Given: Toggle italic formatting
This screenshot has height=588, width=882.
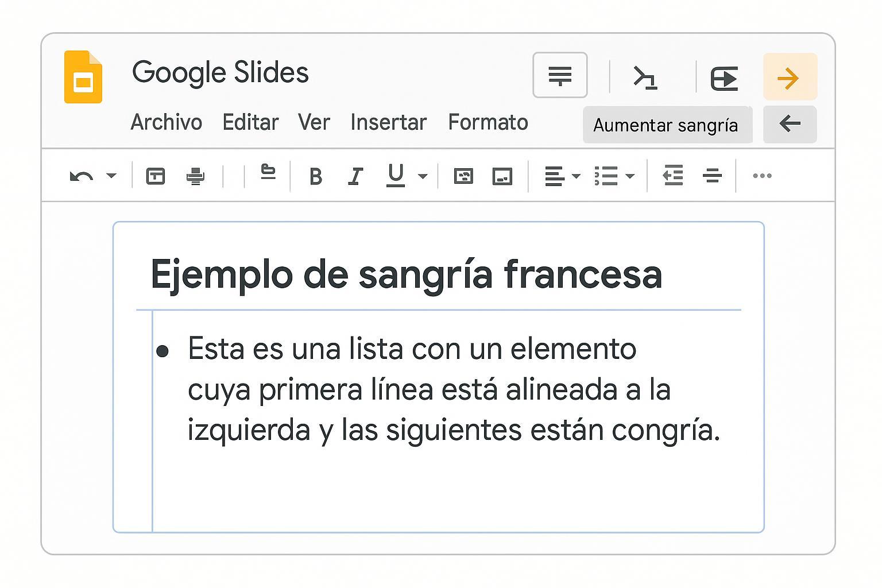Looking at the screenshot, I should (355, 176).
